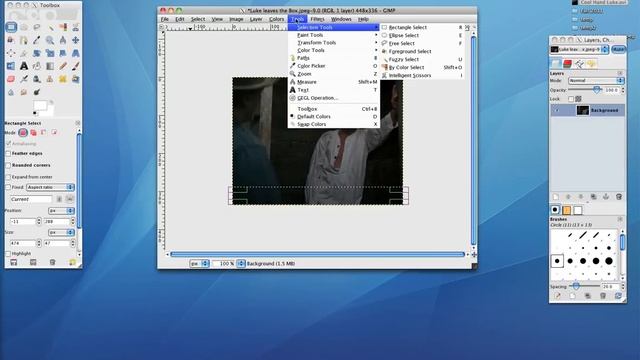Toggle the Highlight checkbox in tool options
This screenshot has height=360, width=640.
8,253
